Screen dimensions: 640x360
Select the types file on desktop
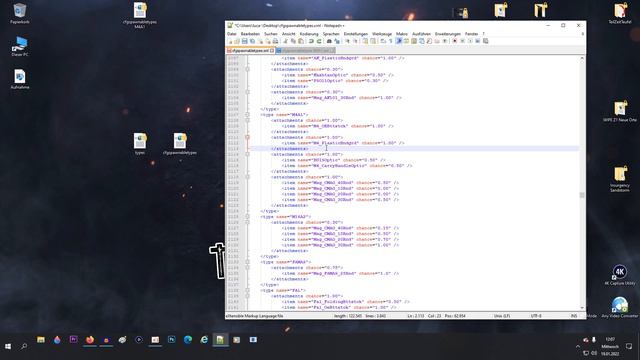click(140, 144)
